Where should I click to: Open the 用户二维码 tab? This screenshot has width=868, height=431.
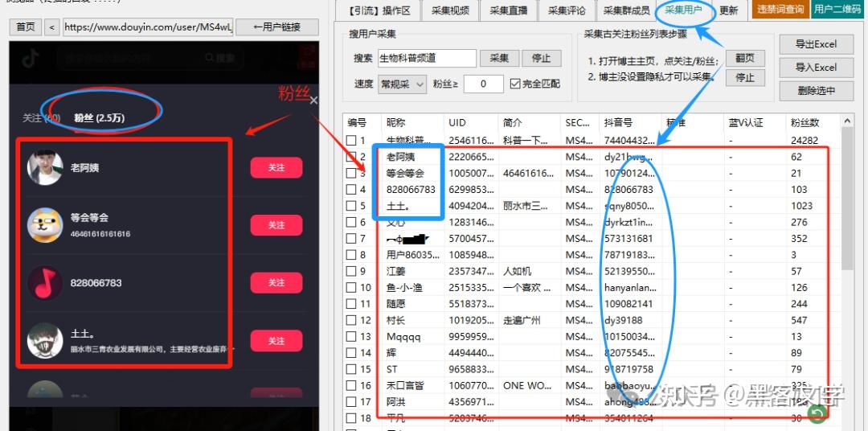point(838,10)
